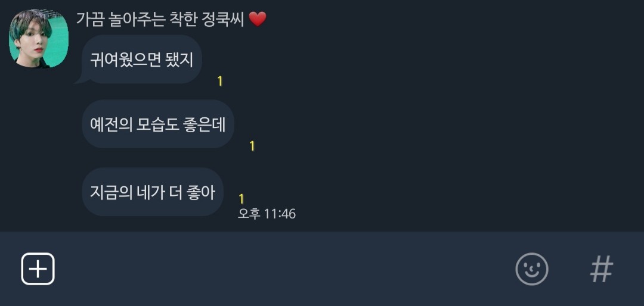644x306 pixels.
Task: Click the tail of the first speech bubble
Action: 80,80
